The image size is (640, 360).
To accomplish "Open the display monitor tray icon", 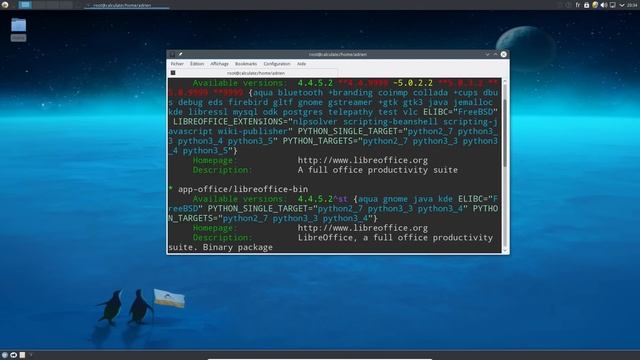I will pyautogui.click(x=613, y=5).
